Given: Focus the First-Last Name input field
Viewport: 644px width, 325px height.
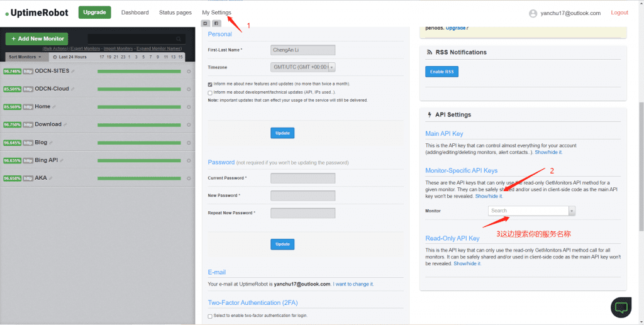Looking at the screenshot, I should click(x=303, y=50).
